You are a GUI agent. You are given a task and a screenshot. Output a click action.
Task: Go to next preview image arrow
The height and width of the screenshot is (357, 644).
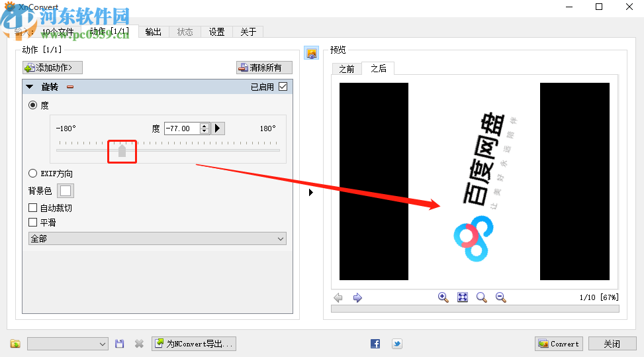pyautogui.click(x=357, y=297)
